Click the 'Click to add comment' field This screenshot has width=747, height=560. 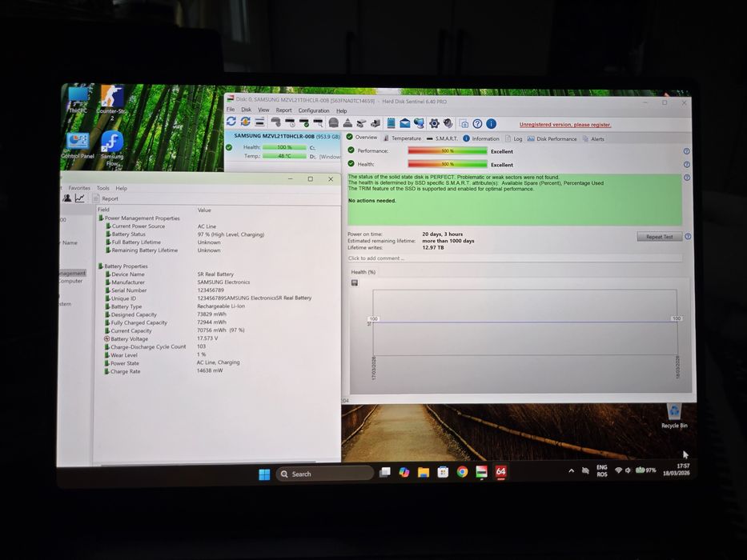(x=515, y=258)
